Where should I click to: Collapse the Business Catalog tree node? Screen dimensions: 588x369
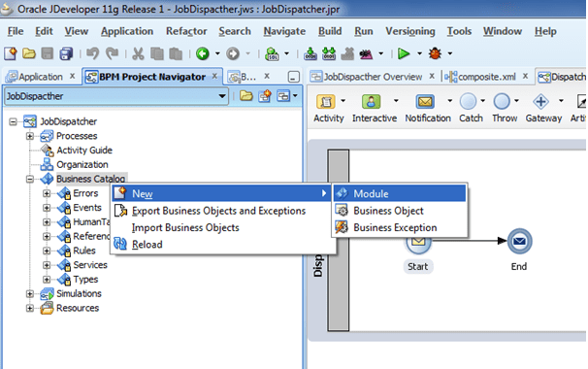(30, 179)
